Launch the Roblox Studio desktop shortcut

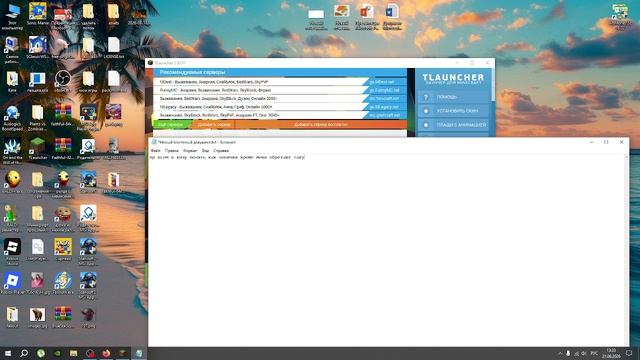pos(12,252)
